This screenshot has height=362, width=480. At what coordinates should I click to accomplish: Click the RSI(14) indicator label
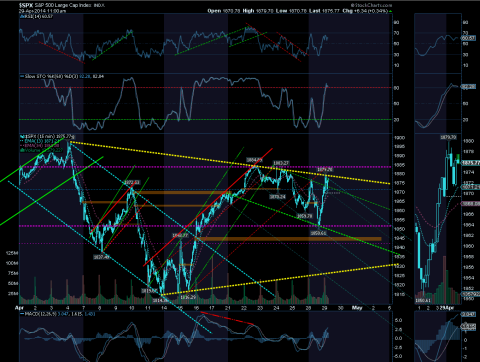click(x=37, y=16)
